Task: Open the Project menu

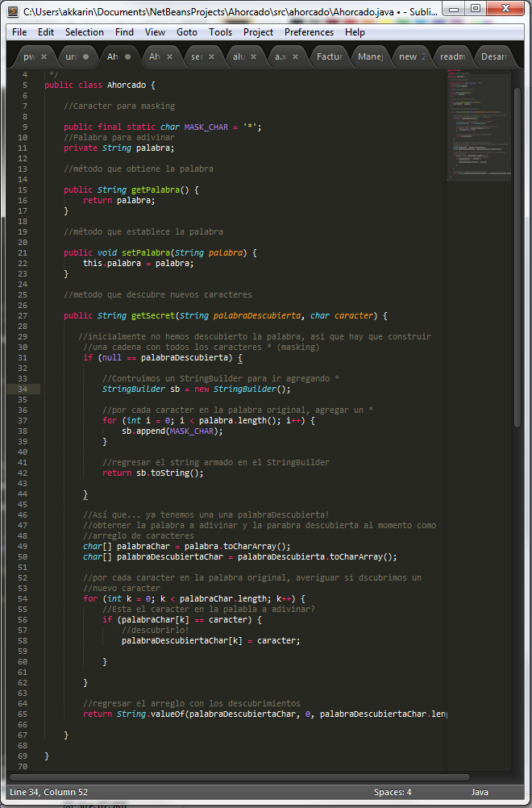Action: 258,32
